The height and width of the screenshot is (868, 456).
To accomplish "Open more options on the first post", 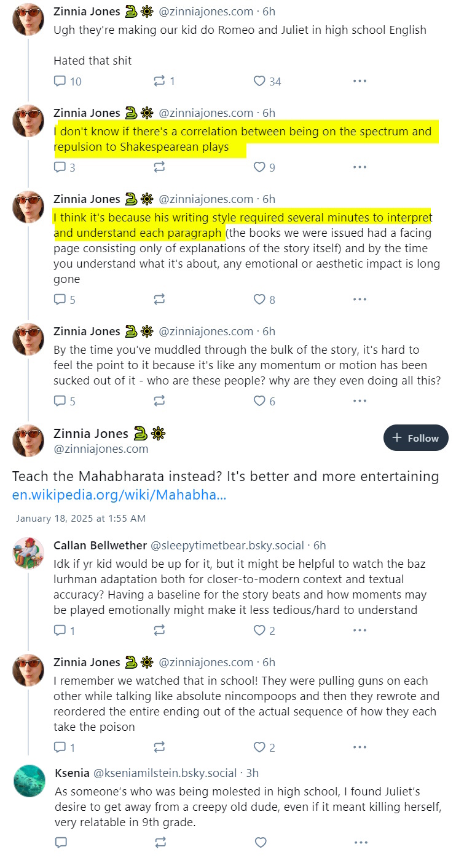I will point(360,81).
